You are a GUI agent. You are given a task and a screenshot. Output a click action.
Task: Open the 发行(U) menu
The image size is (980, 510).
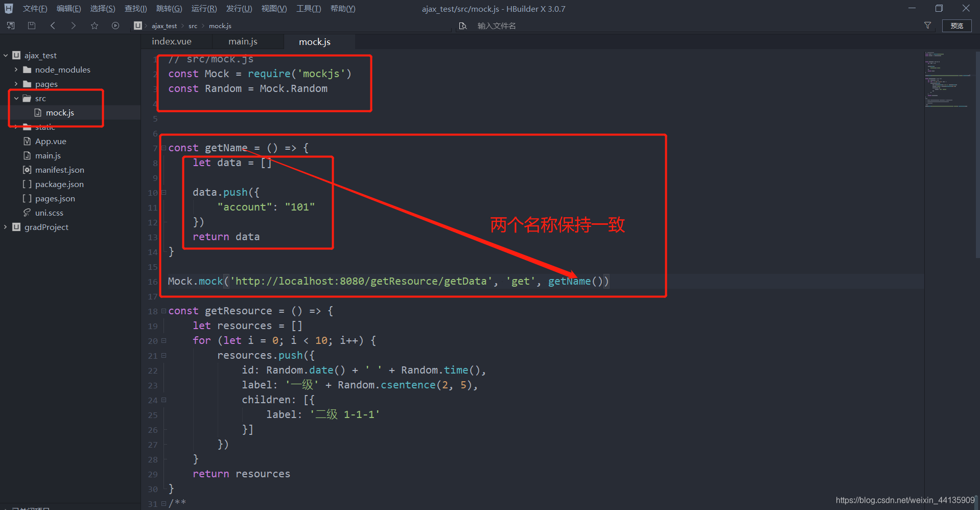(x=239, y=9)
